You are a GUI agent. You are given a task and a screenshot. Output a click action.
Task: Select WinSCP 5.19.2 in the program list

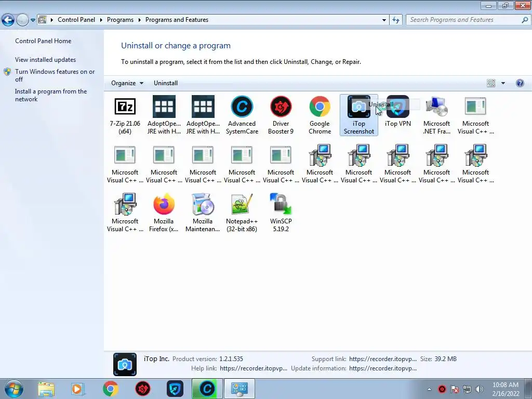pyautogui.click(x=281, y=212)
